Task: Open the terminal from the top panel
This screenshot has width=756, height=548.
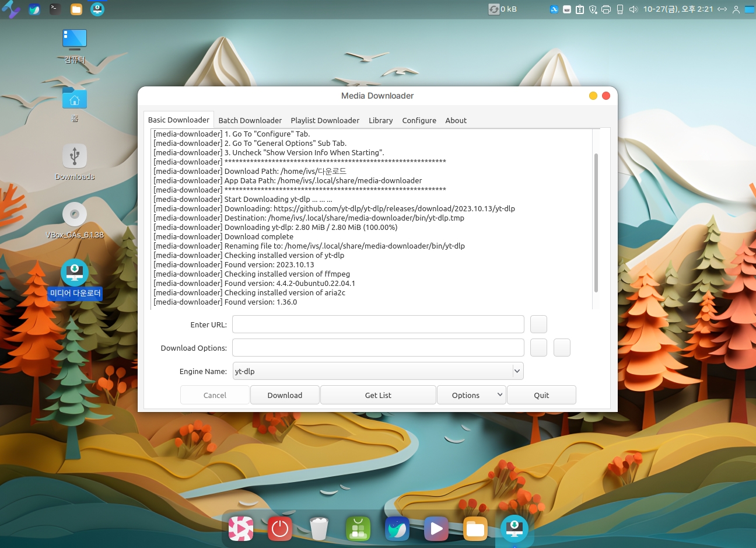Action: pos(55,9)
